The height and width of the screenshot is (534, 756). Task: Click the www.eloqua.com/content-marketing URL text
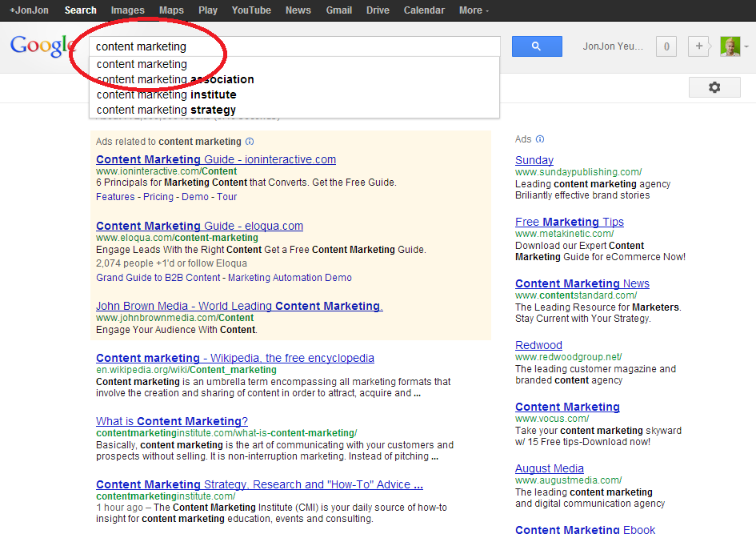177,238
